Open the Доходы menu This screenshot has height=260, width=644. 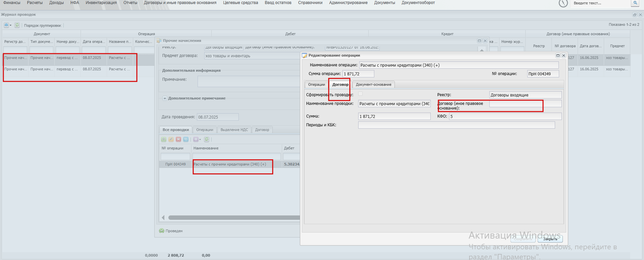[x=56, y=3]
